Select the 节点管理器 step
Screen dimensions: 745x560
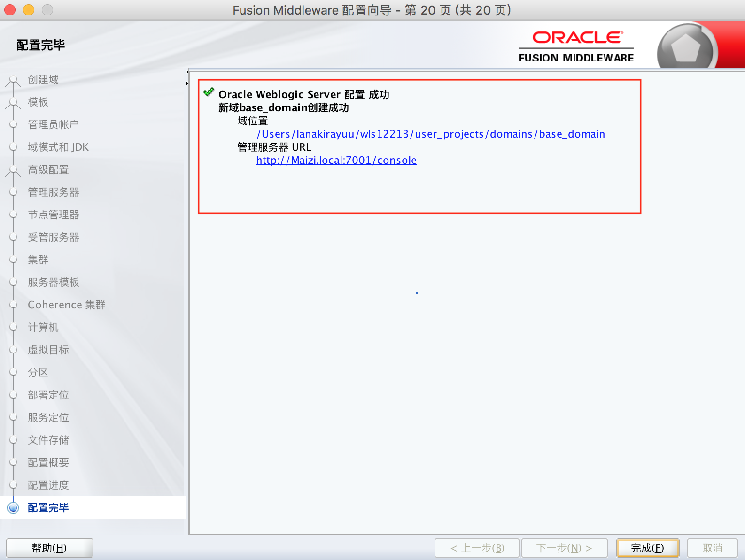(x=54, y=215)
